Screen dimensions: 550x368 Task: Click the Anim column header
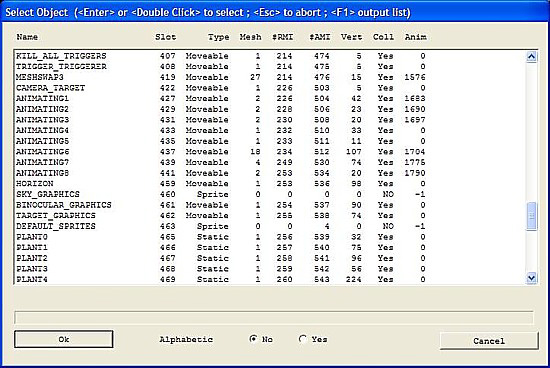[416, 37]
